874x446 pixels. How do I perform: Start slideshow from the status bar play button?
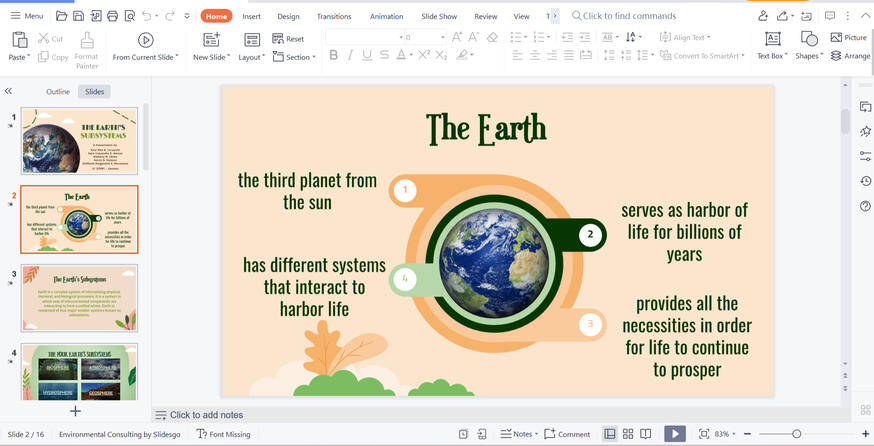click(676, 434)
